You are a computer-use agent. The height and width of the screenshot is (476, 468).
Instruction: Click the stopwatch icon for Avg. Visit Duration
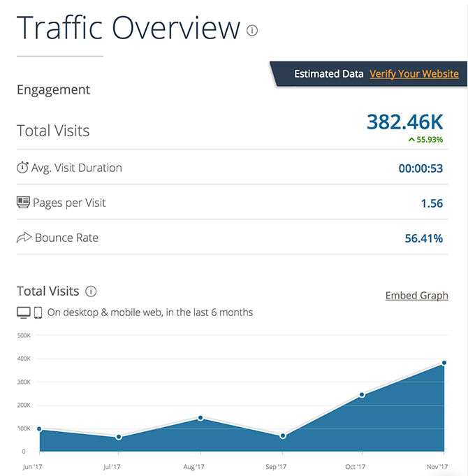point(22,168)
